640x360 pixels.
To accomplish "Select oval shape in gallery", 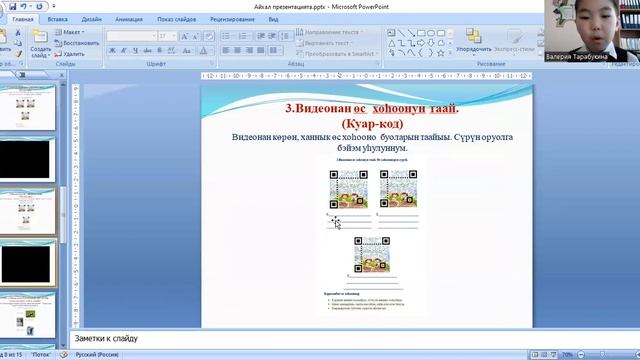I will 431,33.
